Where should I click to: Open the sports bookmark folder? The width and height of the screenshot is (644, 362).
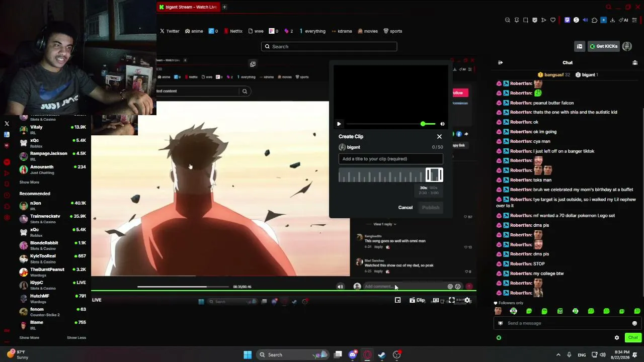tap(393, 31)
